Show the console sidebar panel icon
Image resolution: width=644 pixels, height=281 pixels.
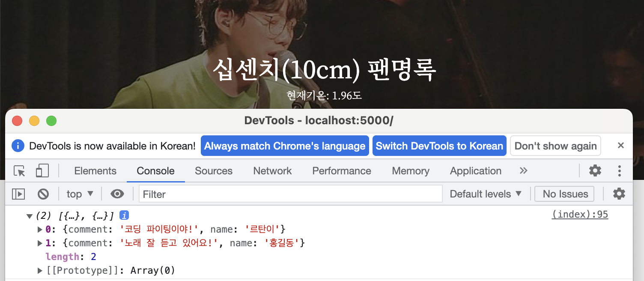point(18,194)
